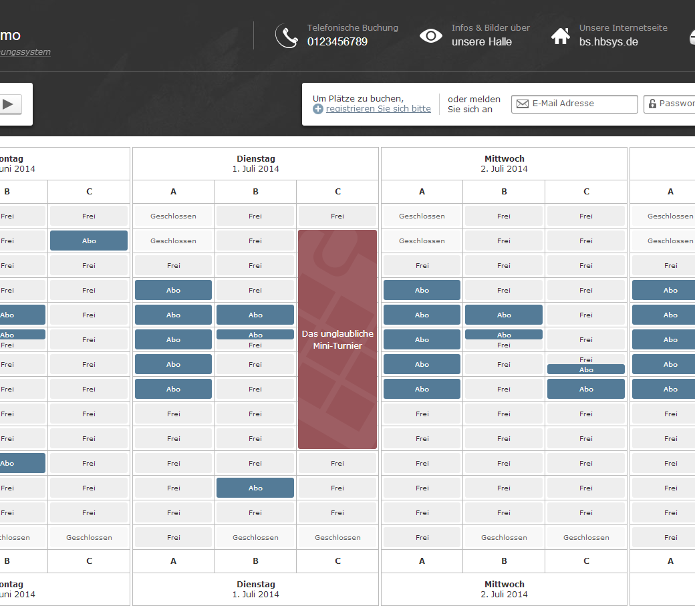Focus the E-Mail Adresse input field
The image size is (695, 616).
575,104
